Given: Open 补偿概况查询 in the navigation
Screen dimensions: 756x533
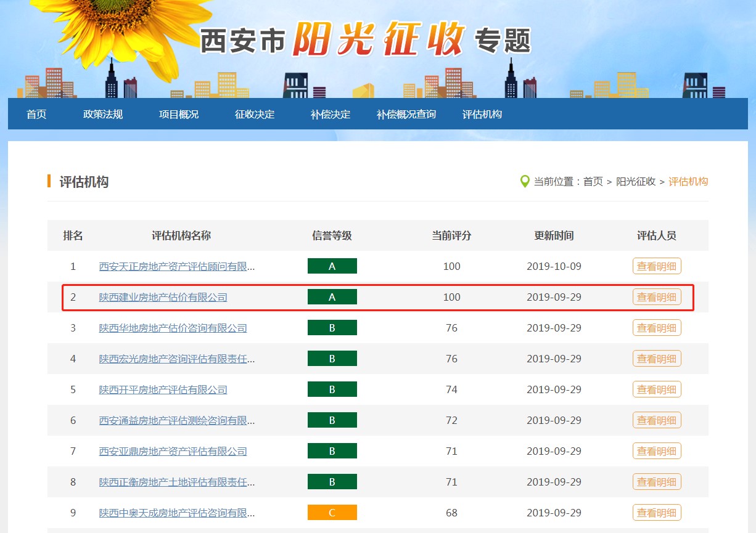Looking at the screenshot, I should (x=406, y=115).
